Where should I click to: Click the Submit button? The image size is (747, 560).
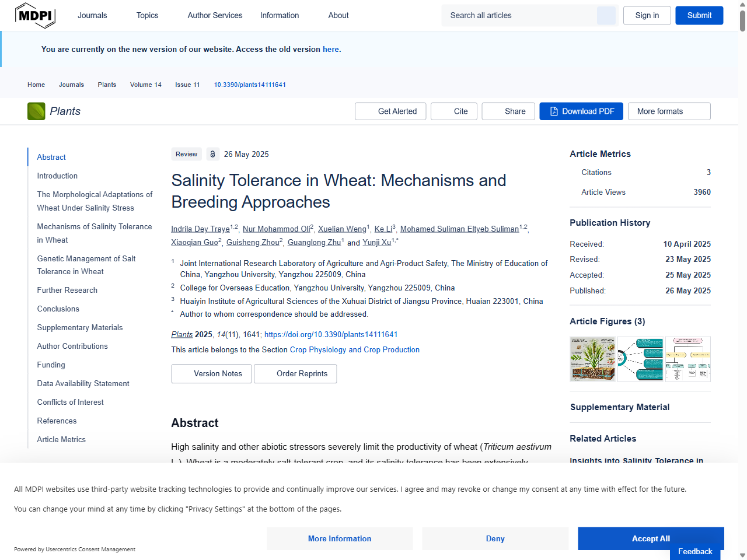[x=699, y=15]
